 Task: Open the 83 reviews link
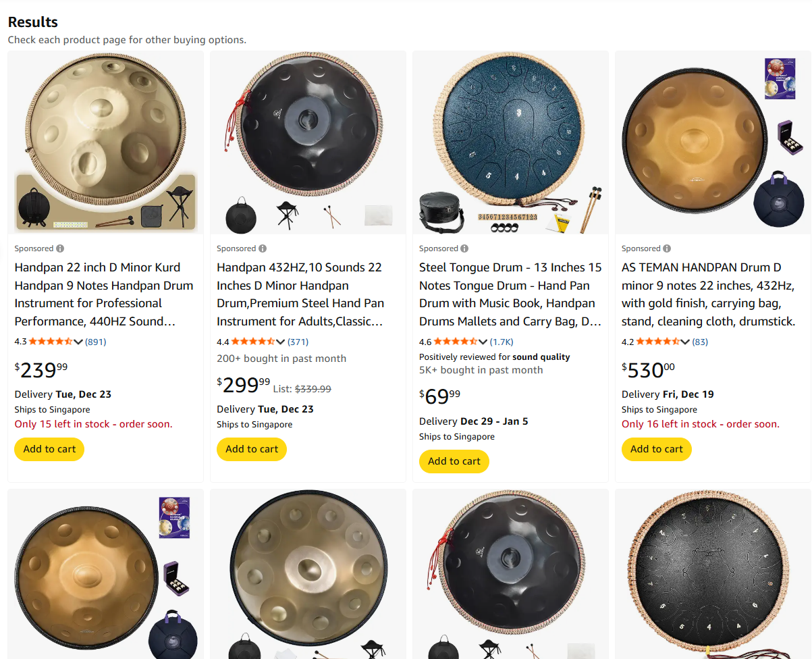click(700, 342)
